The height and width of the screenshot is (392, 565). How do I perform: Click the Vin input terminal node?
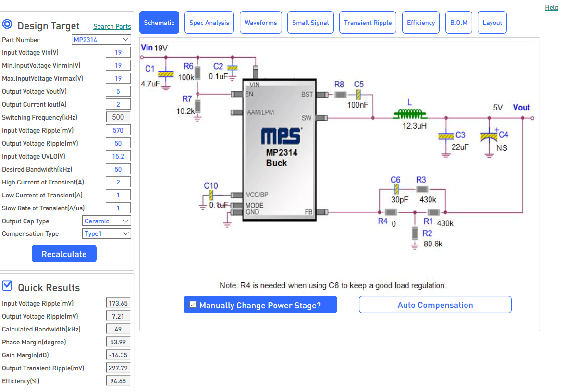point(142,57)
